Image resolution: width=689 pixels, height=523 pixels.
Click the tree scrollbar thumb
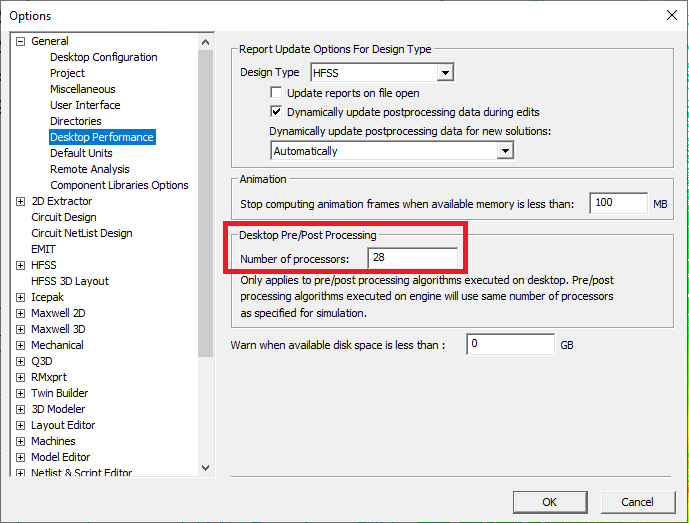(205, 203)
